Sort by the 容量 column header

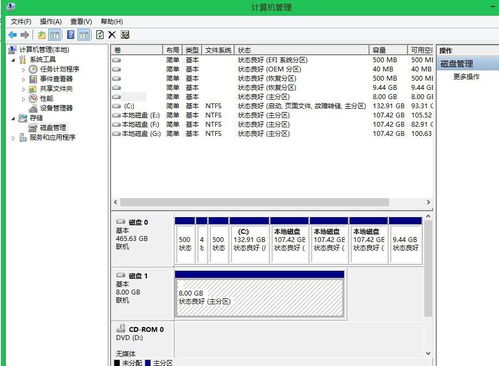pyautogui.click(x=388, y=50)
